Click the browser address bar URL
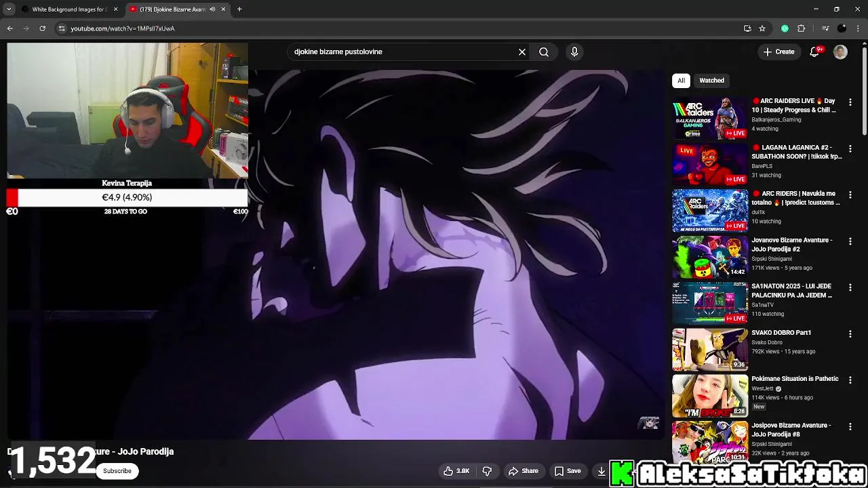This screenshot has height=488, width=868. click(x=123, y=28)
